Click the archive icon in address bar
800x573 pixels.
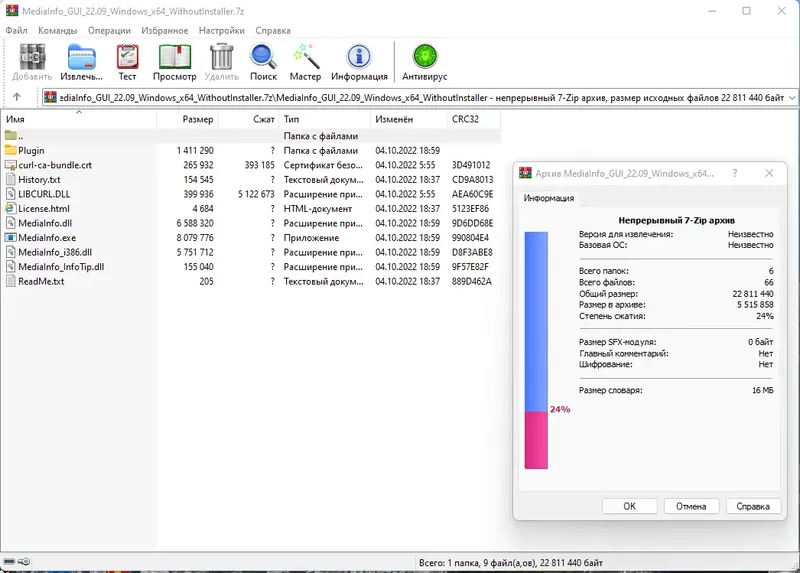50,97
